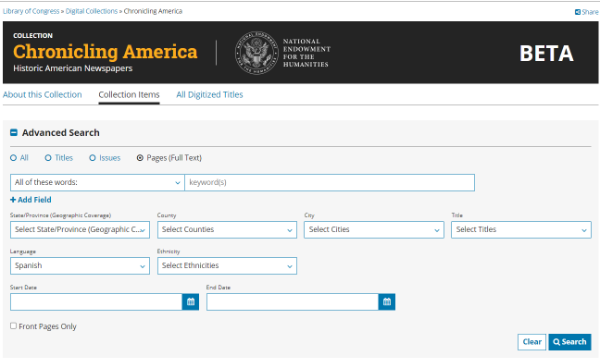Click the Clear button
Screen dimensions: 600x362
[532, 342]
